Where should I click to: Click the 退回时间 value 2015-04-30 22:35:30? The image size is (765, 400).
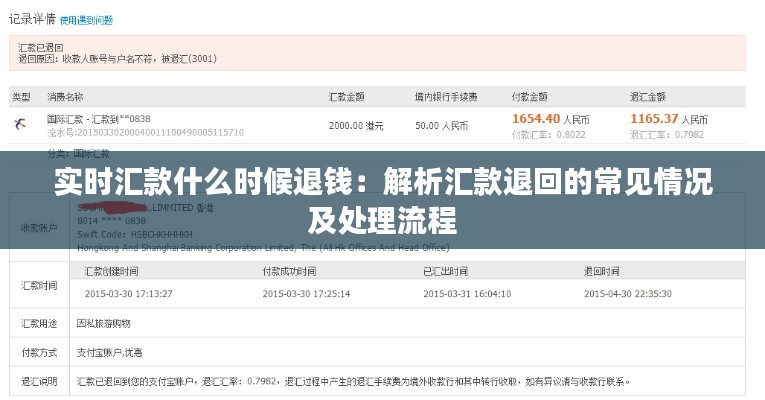pyautogui.click(x=628, y=293)
